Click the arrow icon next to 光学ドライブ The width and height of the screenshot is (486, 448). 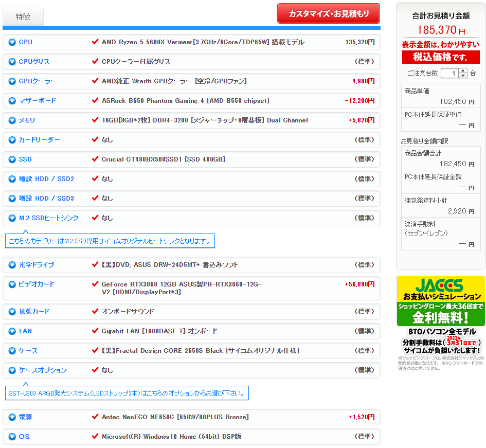pos(12,265)
